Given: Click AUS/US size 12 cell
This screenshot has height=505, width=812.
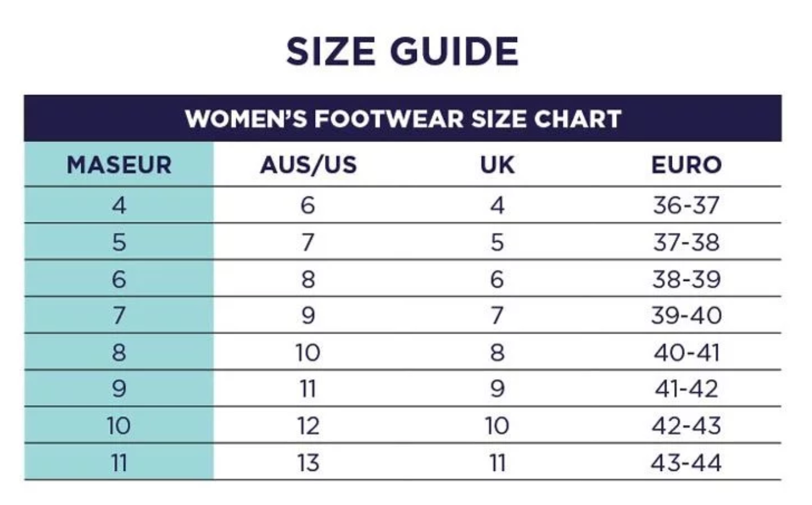Looking at the screenshot, I should click(x=308, y=426).
